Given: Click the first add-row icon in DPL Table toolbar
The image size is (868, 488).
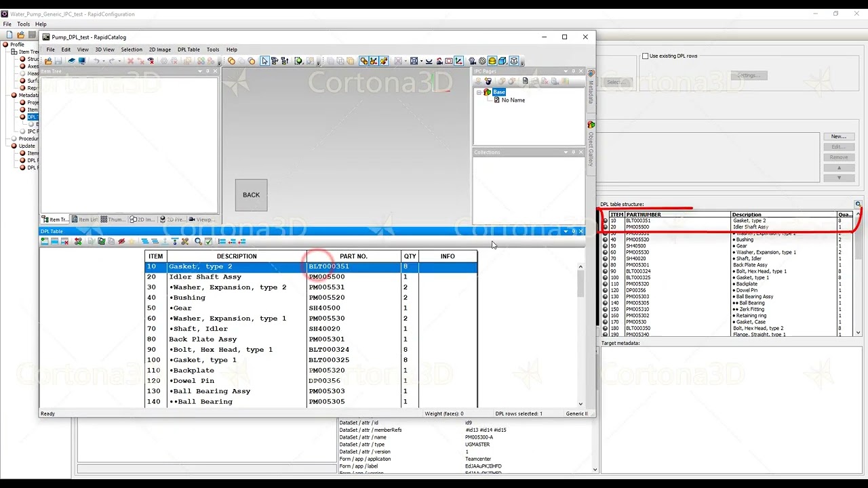Looking at the screenshot, I should pos(45,241).
